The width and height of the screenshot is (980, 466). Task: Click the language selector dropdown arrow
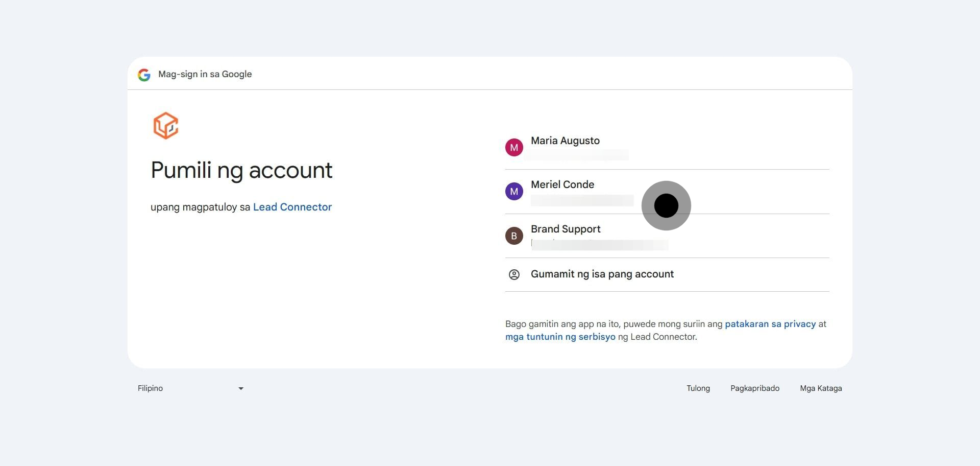coord(241,388)
